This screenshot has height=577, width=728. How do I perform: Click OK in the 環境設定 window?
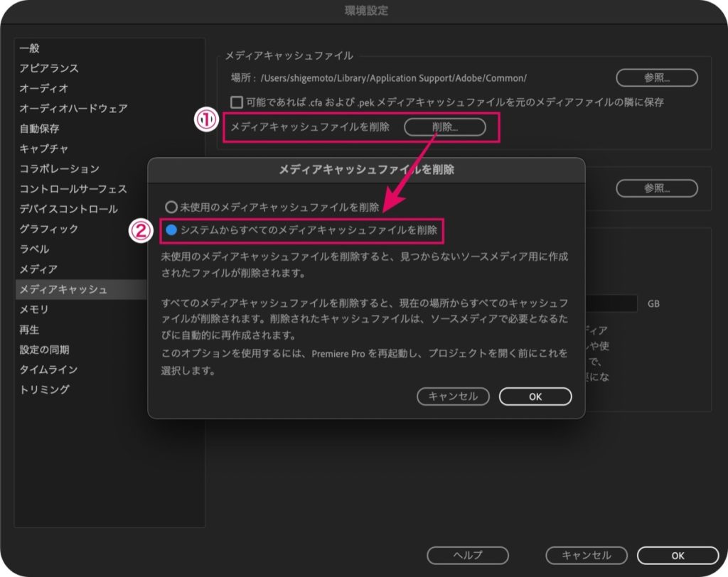[678, 555]
